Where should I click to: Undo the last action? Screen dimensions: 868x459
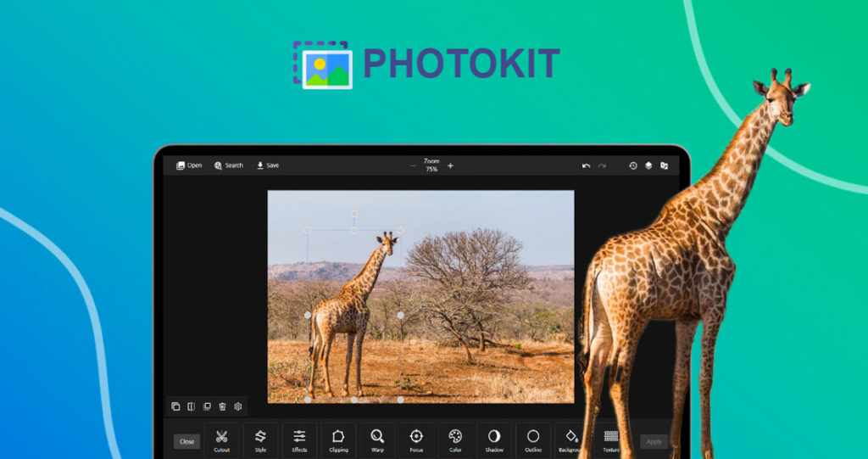tap(586, 166)
